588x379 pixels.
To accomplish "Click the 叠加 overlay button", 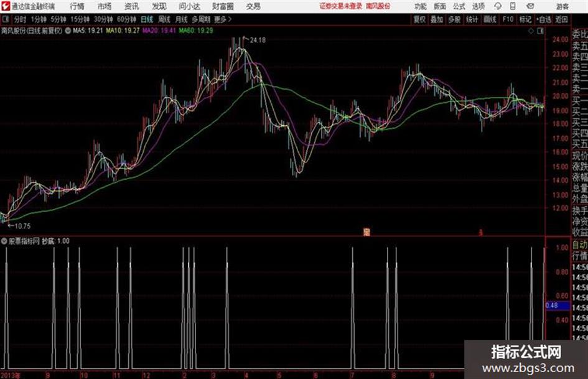I will point(437,19).
